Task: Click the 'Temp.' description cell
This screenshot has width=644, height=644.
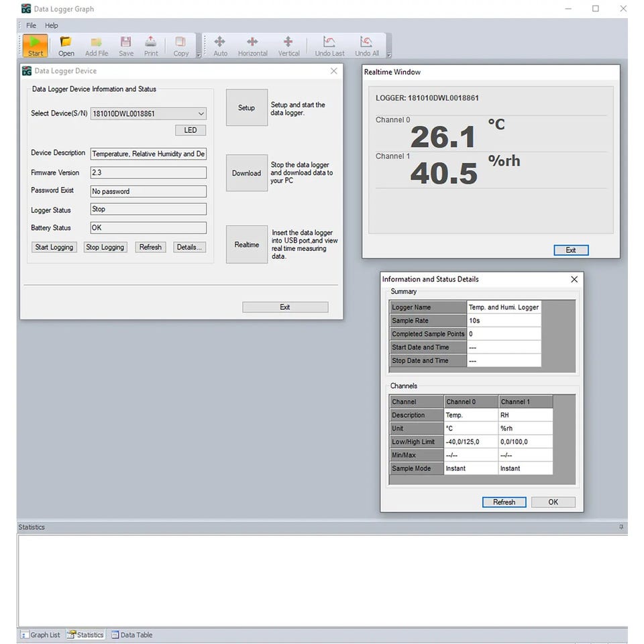Action: [471, 415]
